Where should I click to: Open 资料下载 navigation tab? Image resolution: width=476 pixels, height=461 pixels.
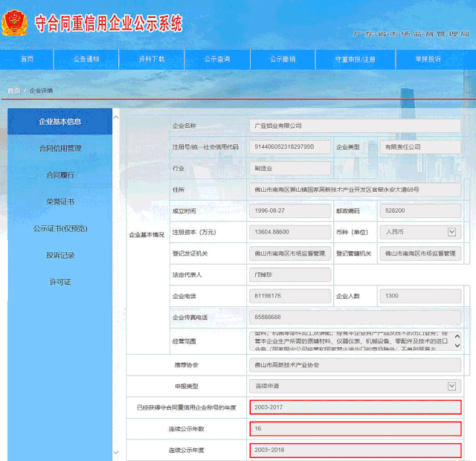(x=152, y=59)
